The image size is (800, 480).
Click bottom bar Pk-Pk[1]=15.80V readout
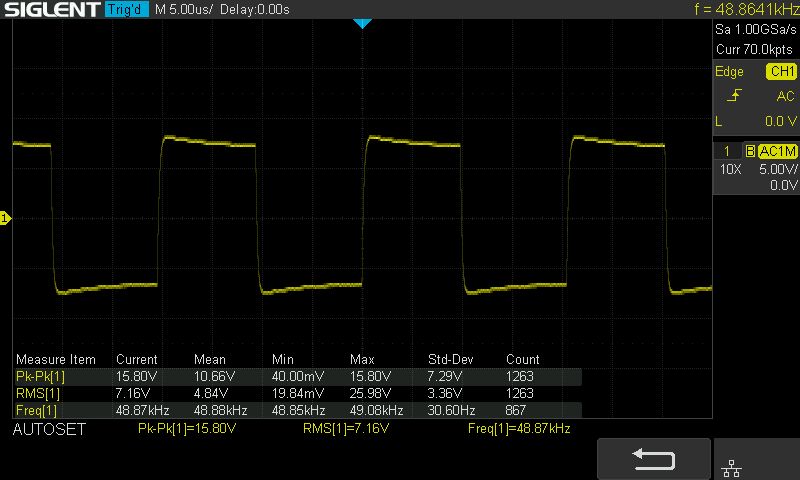coord(187,428)
